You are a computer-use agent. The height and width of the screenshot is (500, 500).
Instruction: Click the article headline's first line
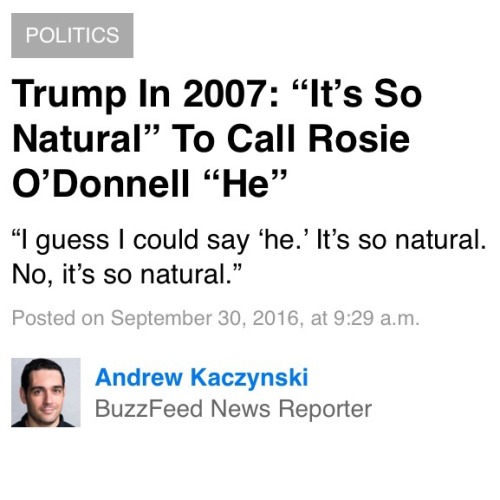click(217, 94)
